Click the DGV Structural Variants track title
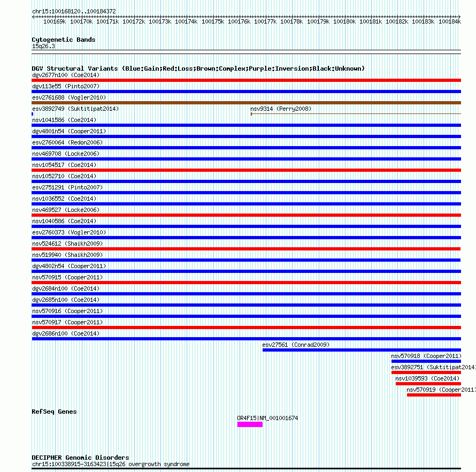 pos(198,68)
